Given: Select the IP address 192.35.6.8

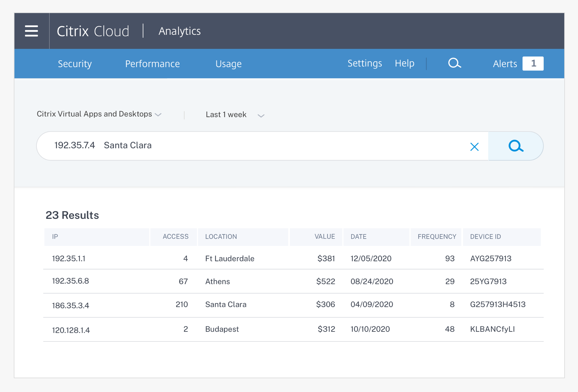Looking at the screenshot, I should pyautogui.click(x=70, y=281).
